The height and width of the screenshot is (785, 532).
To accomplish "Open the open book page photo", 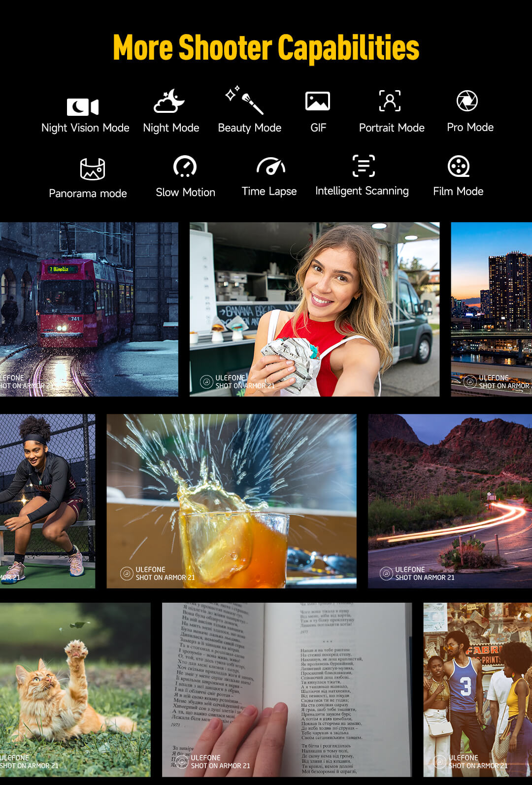I will pos(287,689).
